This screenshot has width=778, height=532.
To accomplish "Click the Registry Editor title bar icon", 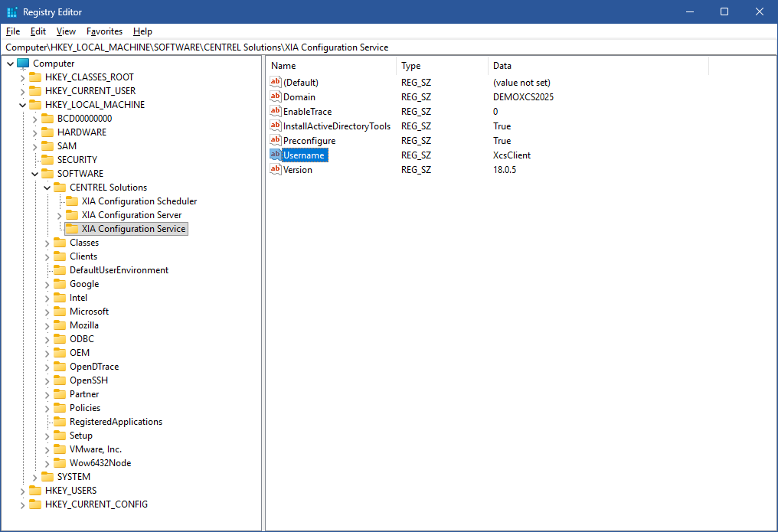I will (11, 12).
